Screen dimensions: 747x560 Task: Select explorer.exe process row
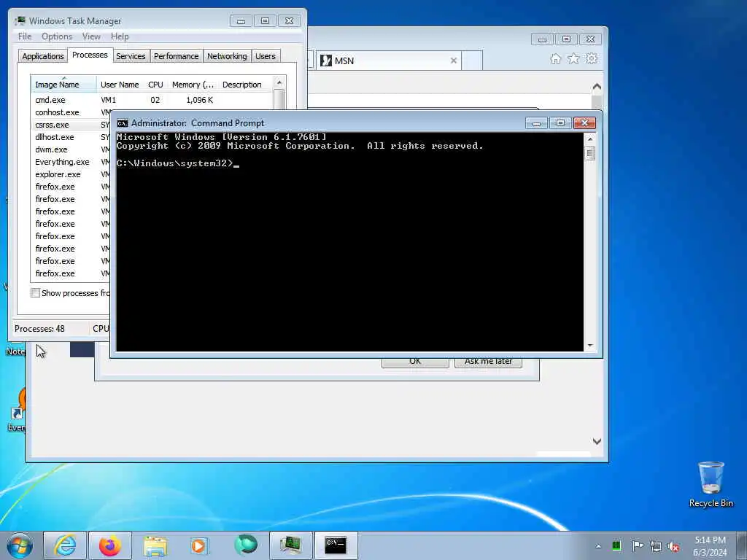click(71, 174)
